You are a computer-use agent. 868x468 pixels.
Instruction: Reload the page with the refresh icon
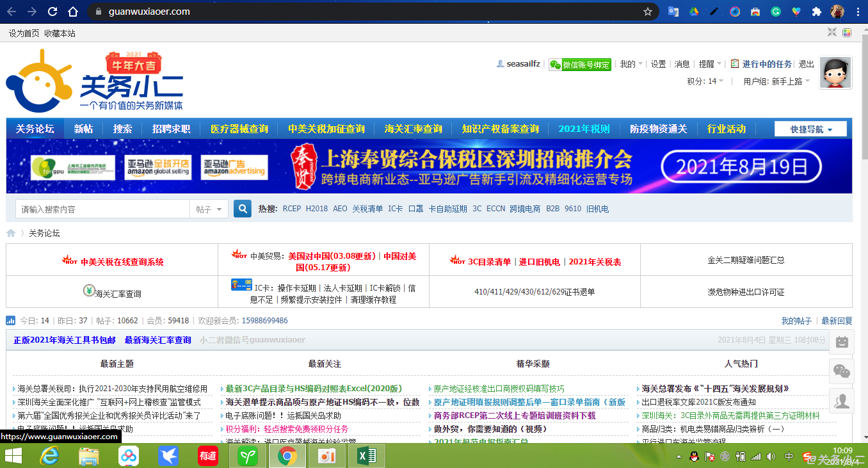[52, 12]
